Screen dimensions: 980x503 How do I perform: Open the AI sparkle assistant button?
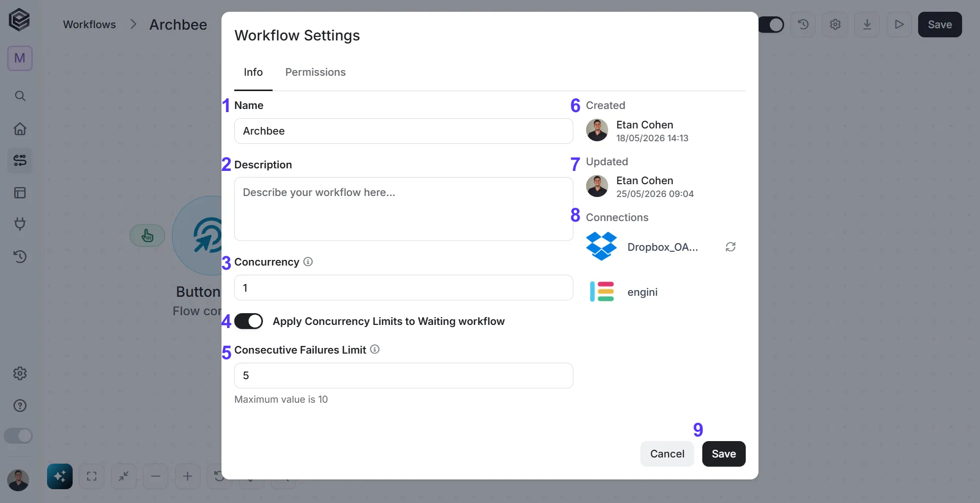point(60,476)
